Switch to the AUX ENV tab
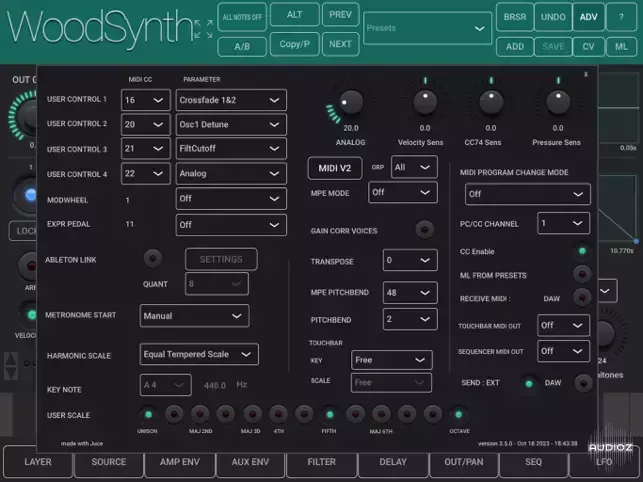 [250, 462]
